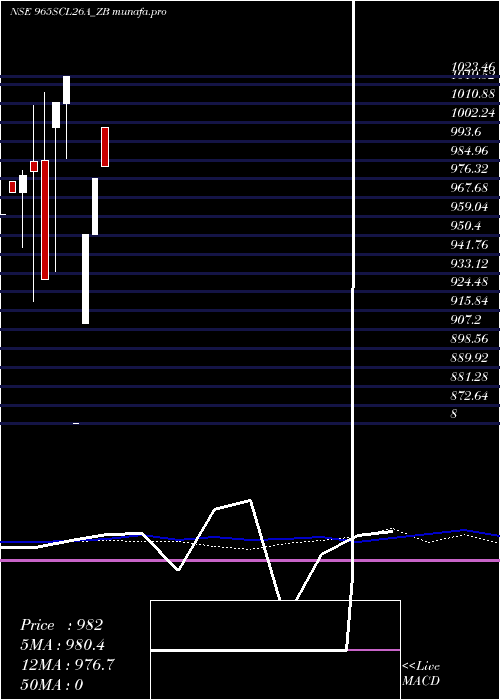Select the white candle spanning 950 to 907
Image resolution: width=500 pixels, height=700 pixels.
(x=85, y=279)
